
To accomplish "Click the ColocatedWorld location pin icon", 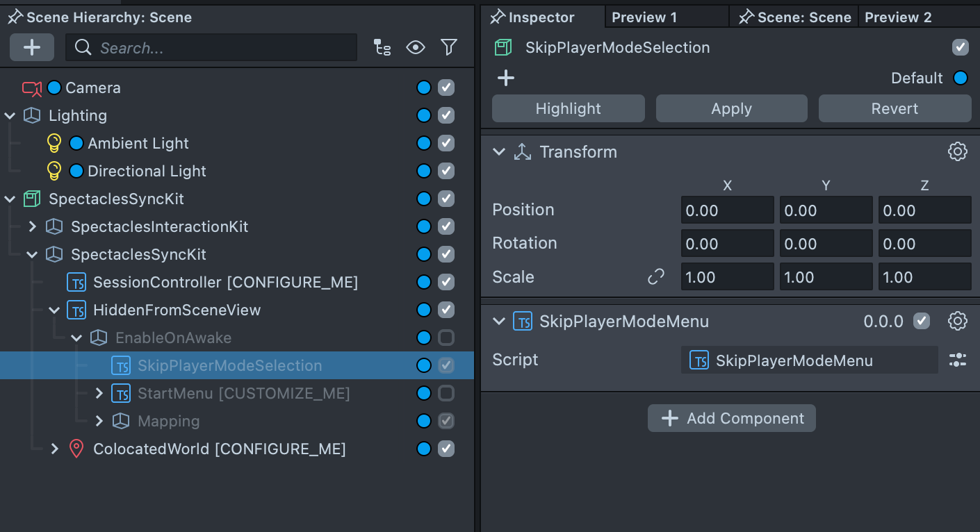I will [x=76, y=449].
